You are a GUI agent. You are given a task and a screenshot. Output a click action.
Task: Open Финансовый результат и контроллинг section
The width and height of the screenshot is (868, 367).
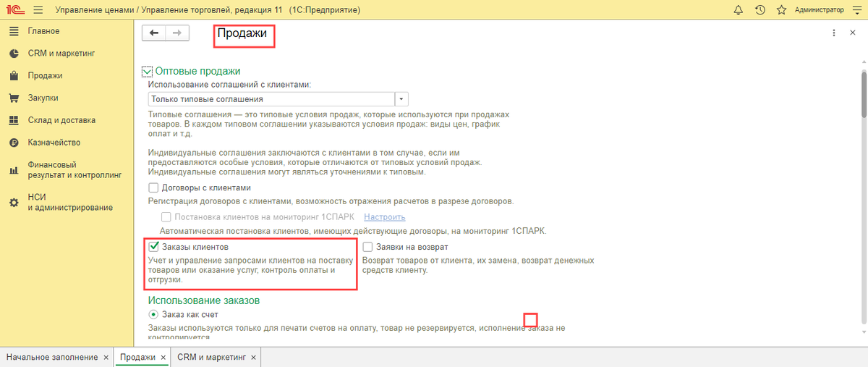75,170
